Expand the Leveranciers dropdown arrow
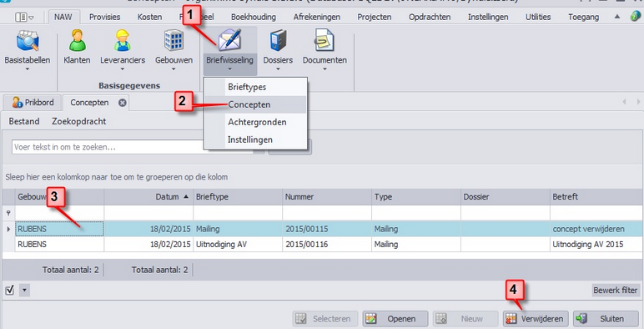This screenshot has width=644, height=329. coord(123,69)
